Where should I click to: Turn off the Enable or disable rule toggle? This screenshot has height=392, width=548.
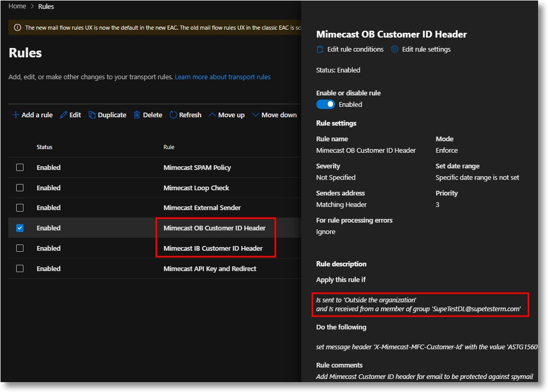[326, 104]
